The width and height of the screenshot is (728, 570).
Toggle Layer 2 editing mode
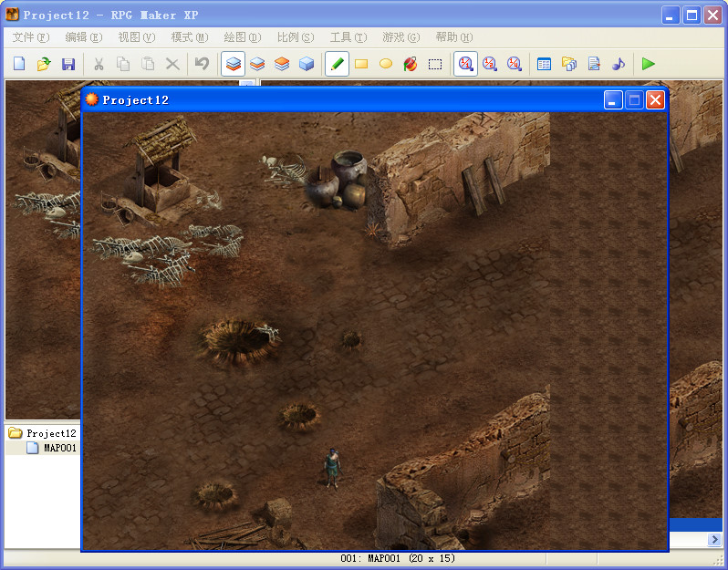[x=257, y=64]
